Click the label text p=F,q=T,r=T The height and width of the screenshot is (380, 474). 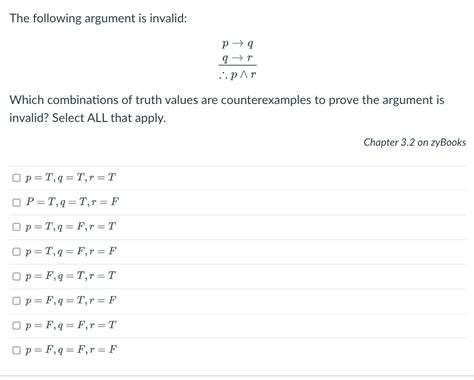tap(71, 276)
